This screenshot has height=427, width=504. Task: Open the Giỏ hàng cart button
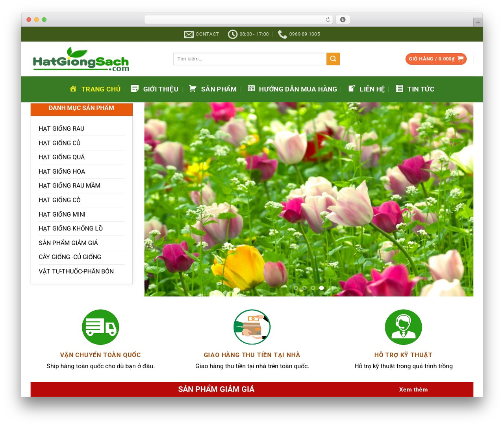click(436, 59)
